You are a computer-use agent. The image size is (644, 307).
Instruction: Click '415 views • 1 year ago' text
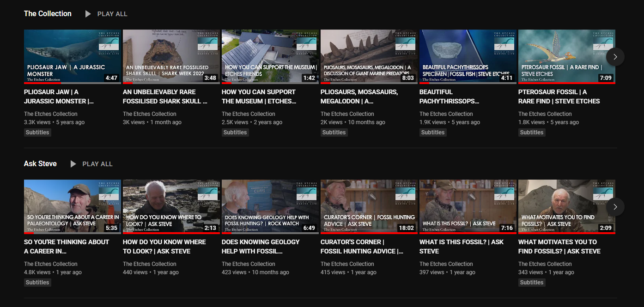click(348, 272)
